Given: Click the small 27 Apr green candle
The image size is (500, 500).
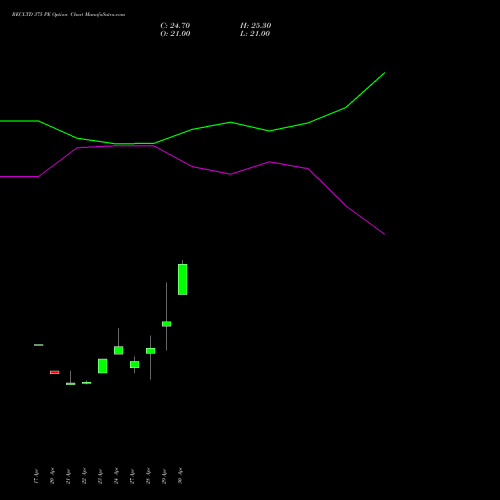Looking at the screenshot, I should coord(135,364).
